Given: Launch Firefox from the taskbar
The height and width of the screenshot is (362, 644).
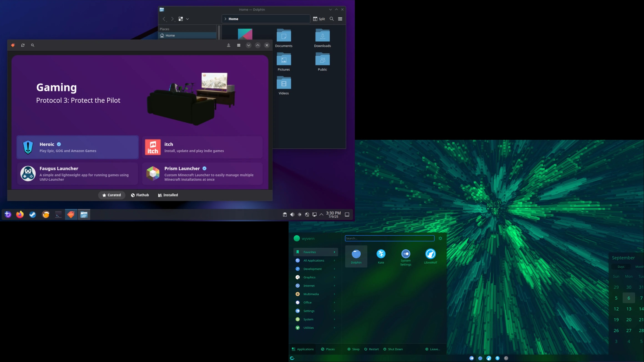Looking at the screenshot, I should click(20, 214).
